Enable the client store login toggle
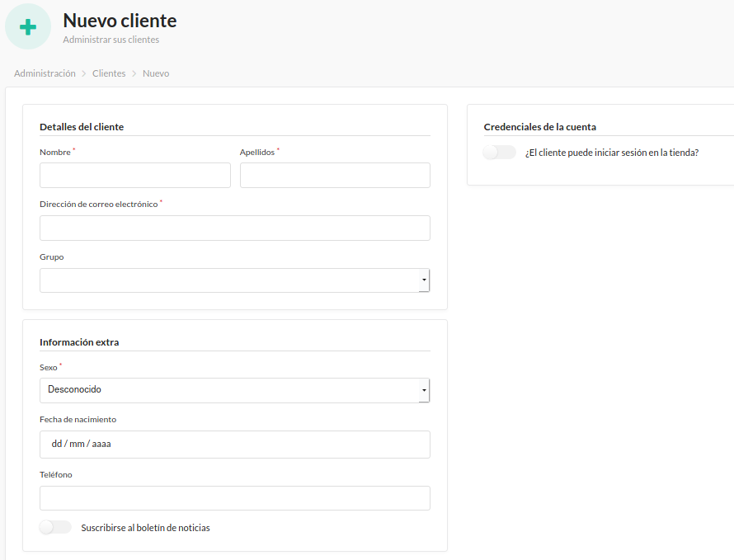This screenshot has height=560, width=734. tap(500, 153)
